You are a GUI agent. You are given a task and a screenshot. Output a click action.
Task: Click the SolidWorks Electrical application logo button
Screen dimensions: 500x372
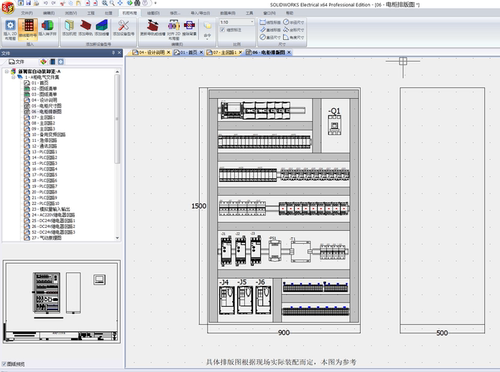[x=8, y=7]
